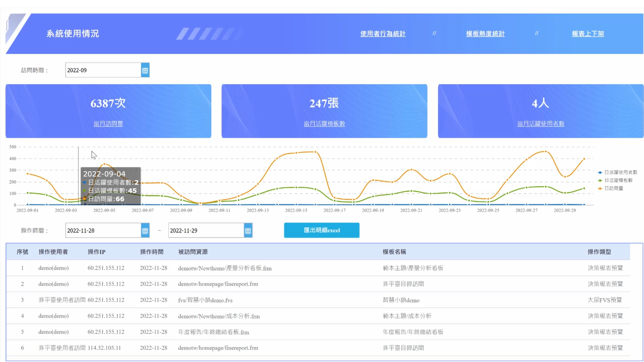Click 範本主題/產量分析看板 template name

(x=413, y=268)
